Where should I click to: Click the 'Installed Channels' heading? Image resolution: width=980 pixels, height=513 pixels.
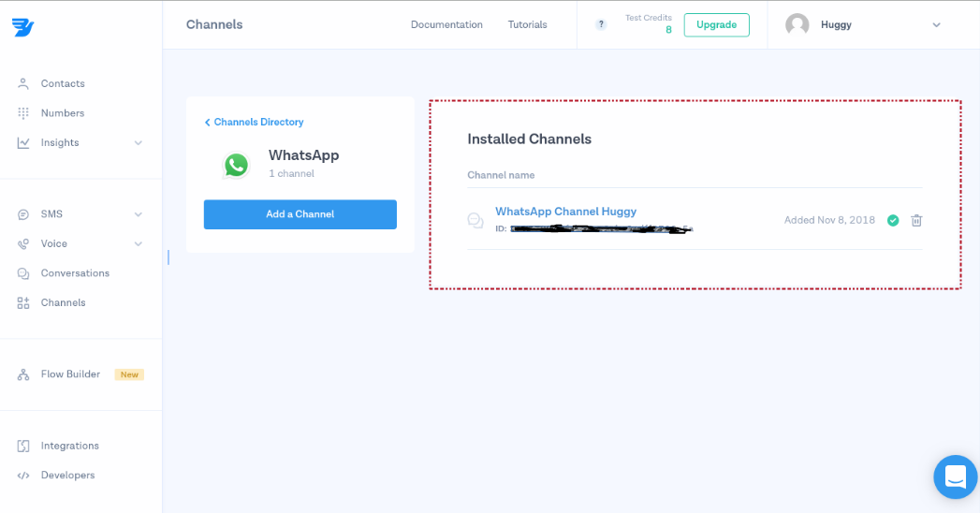(x=530, y=139)
